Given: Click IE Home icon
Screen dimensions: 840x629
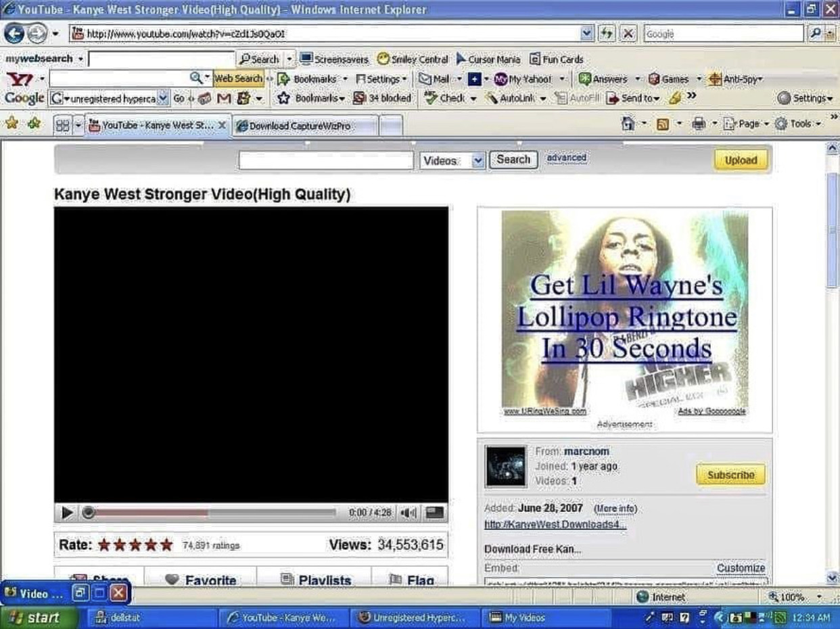Looking at the screenshot, I should point(628,124).
